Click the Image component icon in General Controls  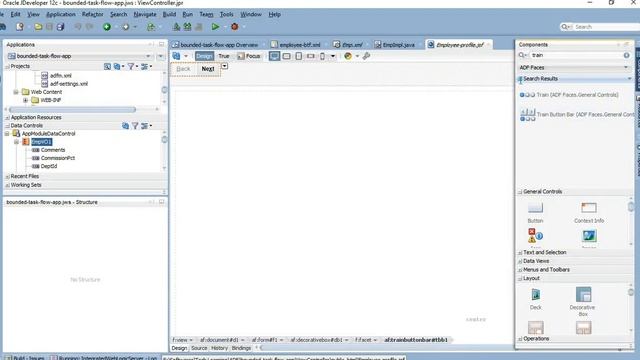589,237
